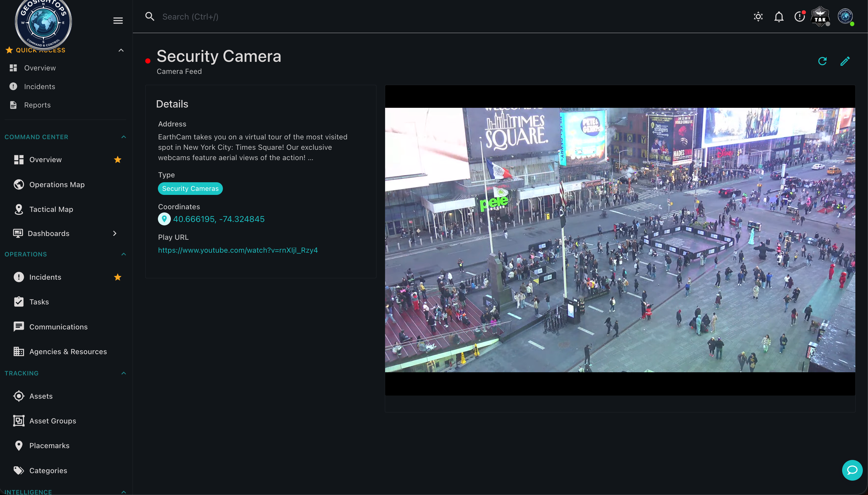
Task: Click the Assets target icon
Action: [19, 396]
